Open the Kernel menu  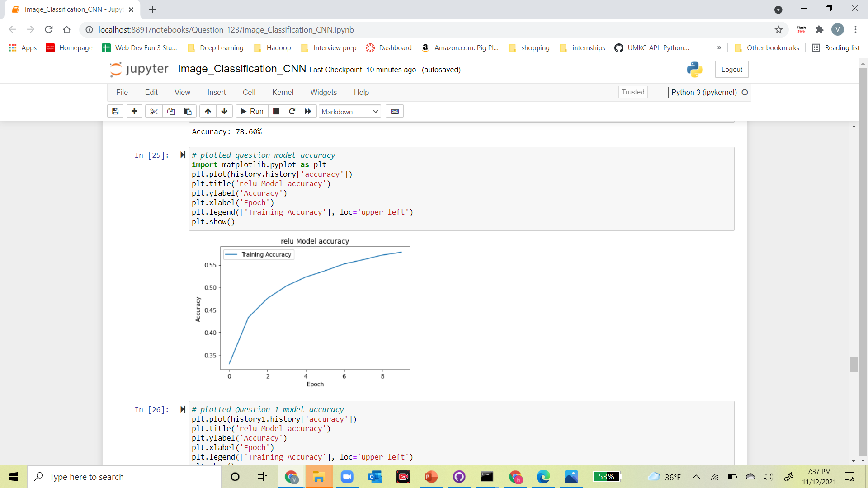point(283,92)
